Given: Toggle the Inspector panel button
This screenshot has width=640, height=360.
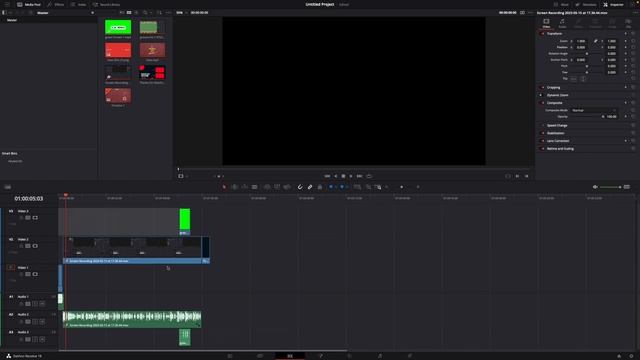Looking at the screenshot, I should pos(613,4).
